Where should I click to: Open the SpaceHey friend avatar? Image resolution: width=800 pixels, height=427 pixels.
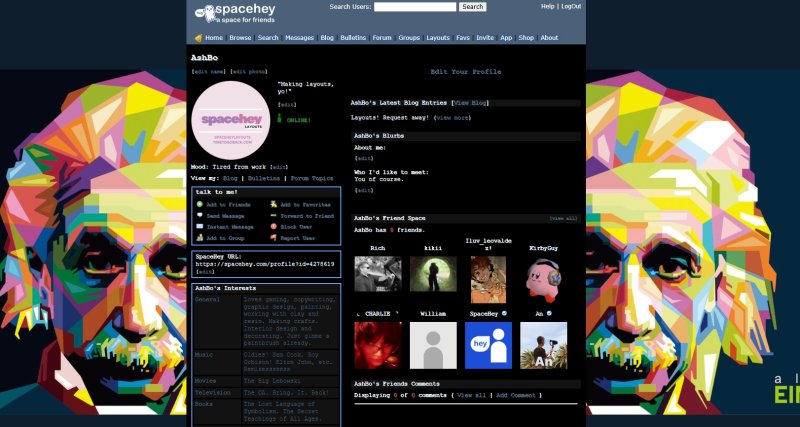(488, 345)
